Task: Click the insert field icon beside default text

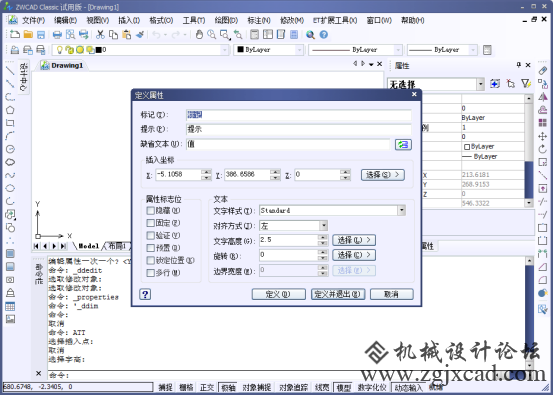Action: (403, 144)
